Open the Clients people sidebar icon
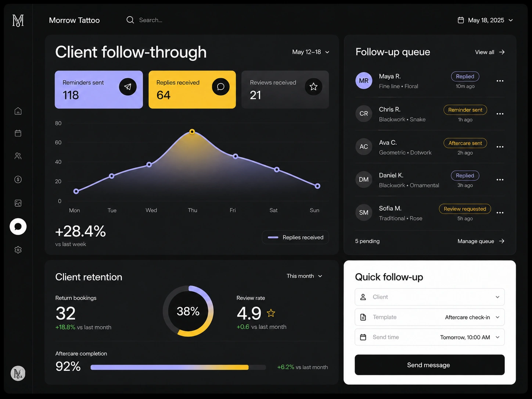Screen dimensions: 532x399 [18, 156]
